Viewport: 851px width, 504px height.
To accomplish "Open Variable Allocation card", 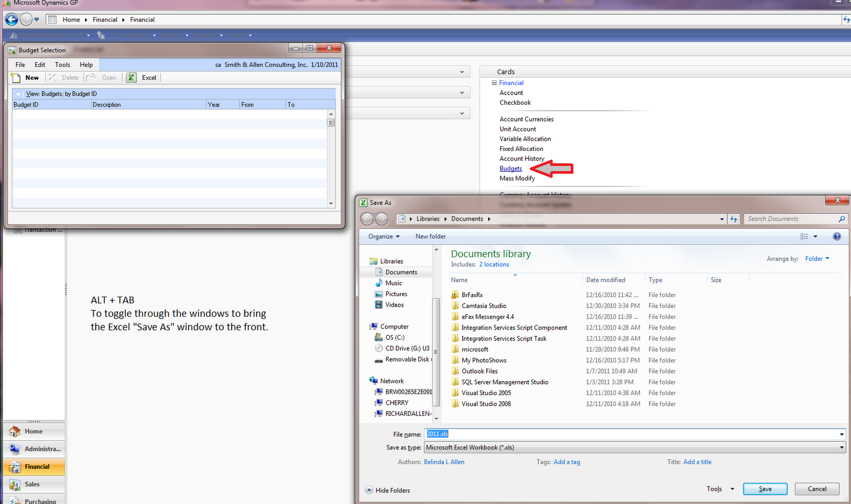I will 525,139.
